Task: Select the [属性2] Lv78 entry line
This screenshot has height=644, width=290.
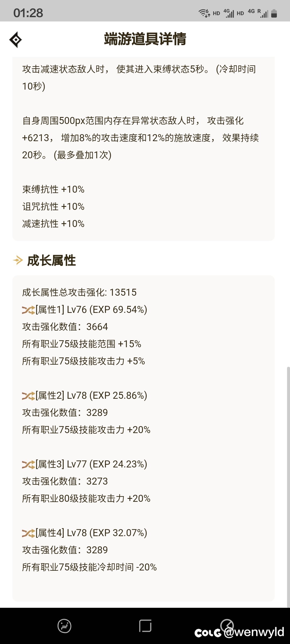Action: [85, 396]
